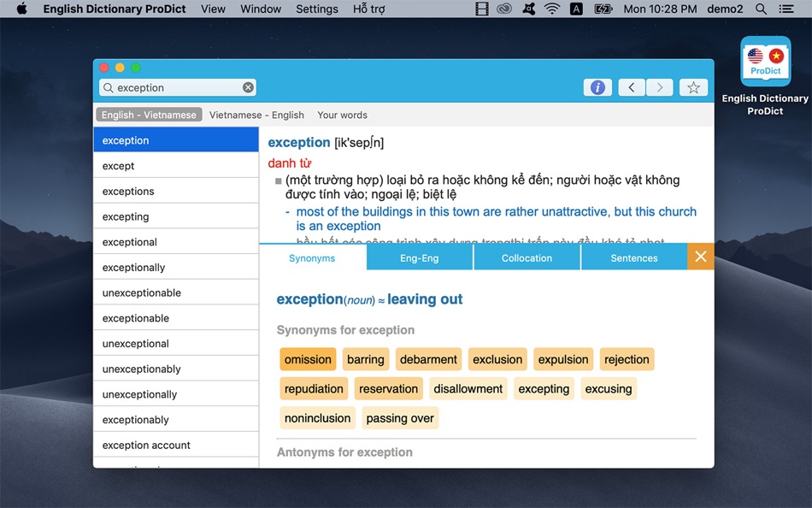Click the excepting synonym tag
This screenshot has width=812, height=508.
(544, 389)
